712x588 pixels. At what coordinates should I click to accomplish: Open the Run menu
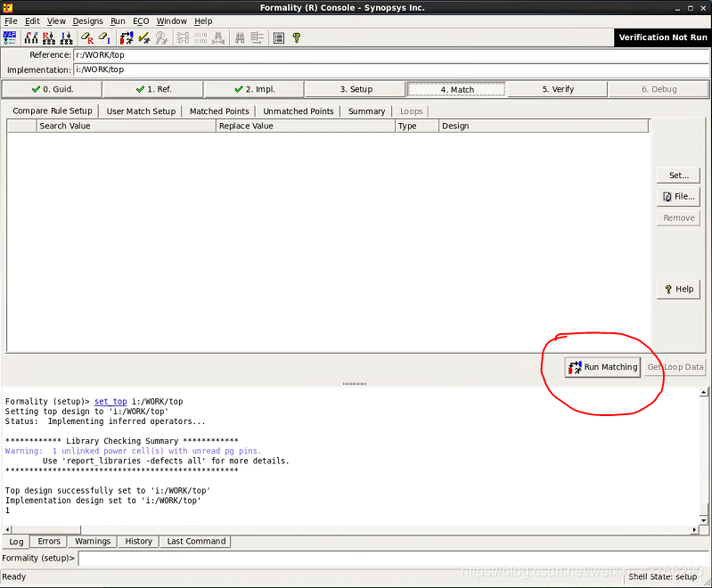tap(118, 20)
